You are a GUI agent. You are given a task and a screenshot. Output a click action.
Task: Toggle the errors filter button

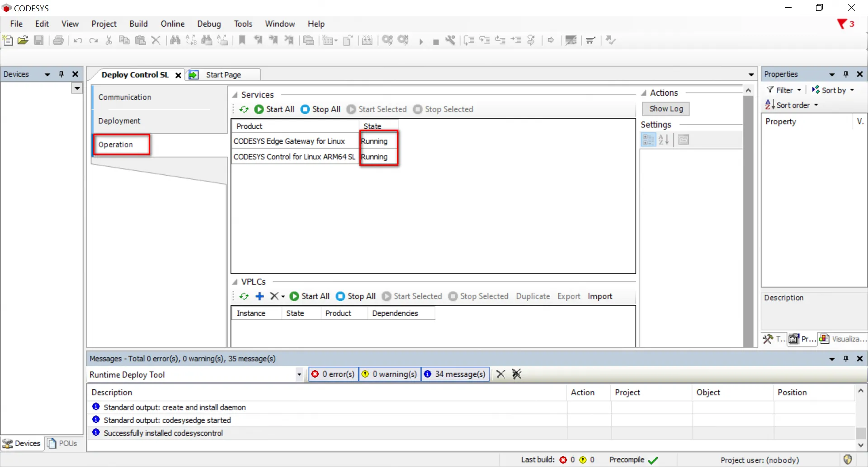[x=333, y=374]
